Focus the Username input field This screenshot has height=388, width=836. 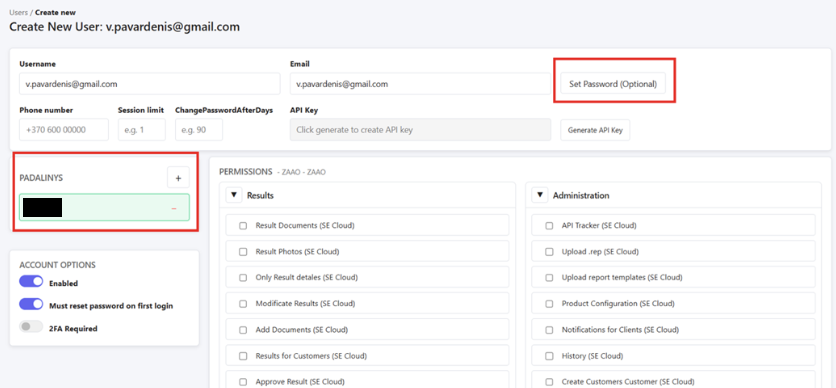pos(150,84)
